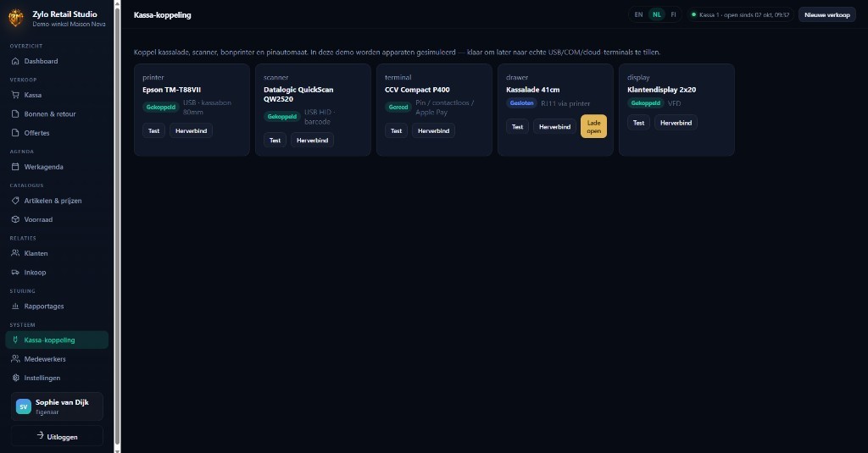Image resolution: width=868 pixels, height=453 pixels.
Task: Click the yellow Lade open button
Action: (593, 127)
